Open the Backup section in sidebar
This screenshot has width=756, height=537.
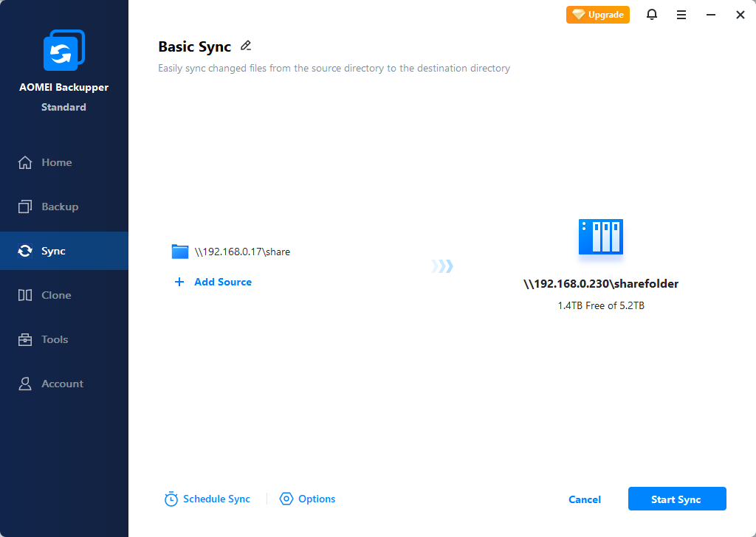coord(59,207)
